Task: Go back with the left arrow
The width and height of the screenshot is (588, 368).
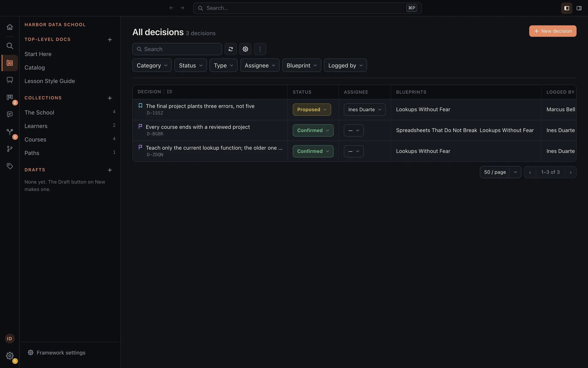Action: pyautogui.click(x=171, y=8)
